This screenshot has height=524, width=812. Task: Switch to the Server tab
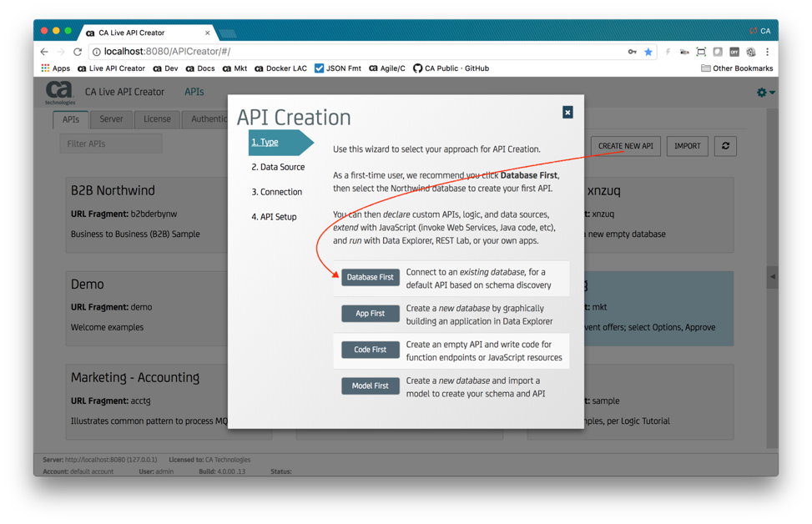click(x=111, y=119)
